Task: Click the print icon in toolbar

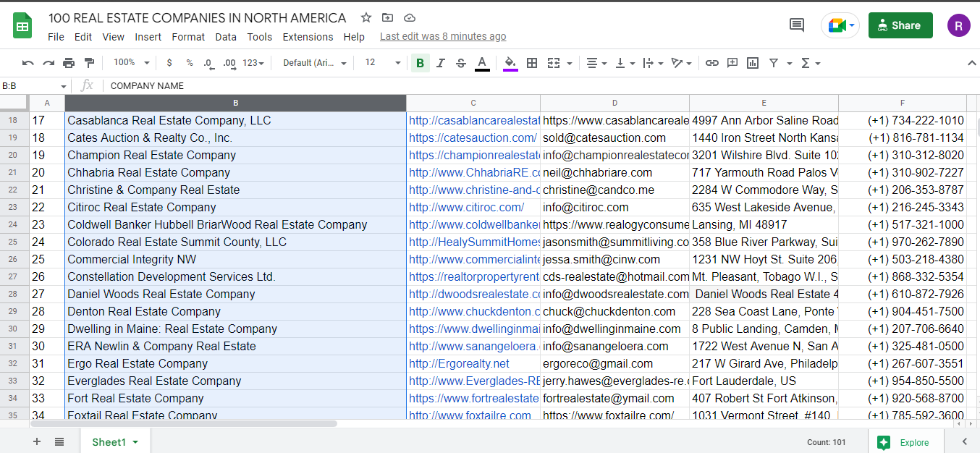Action: 69,63
